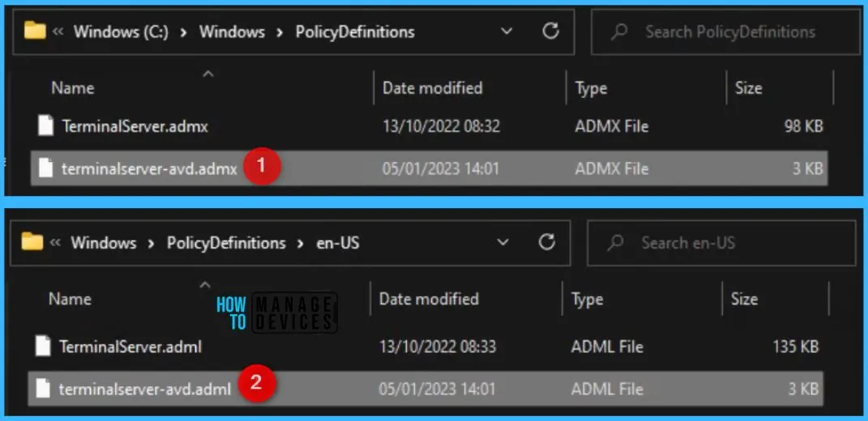The width and height of the screenshot is (868, 421).
Task: Refresh the PolicyDefinitions folder view
Action: coord(551,32)
